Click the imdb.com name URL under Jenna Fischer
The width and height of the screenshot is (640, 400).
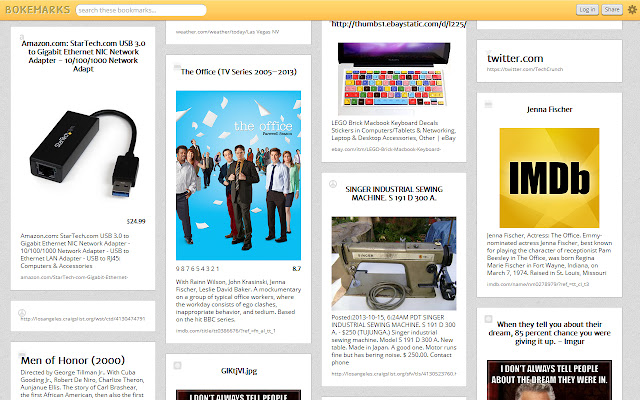[x=538, y=284]
